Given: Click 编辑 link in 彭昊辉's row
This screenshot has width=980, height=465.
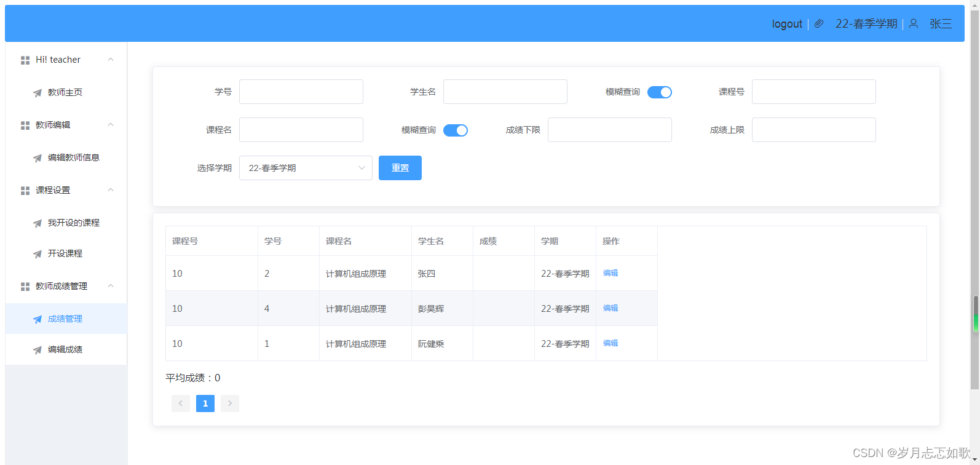Looking at the screenshot, I should tap(611, 308).
